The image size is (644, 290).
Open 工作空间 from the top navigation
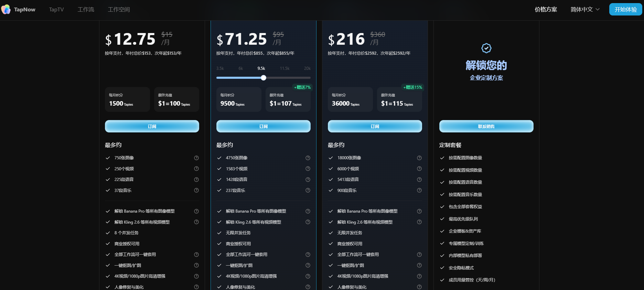click(119, 10)
